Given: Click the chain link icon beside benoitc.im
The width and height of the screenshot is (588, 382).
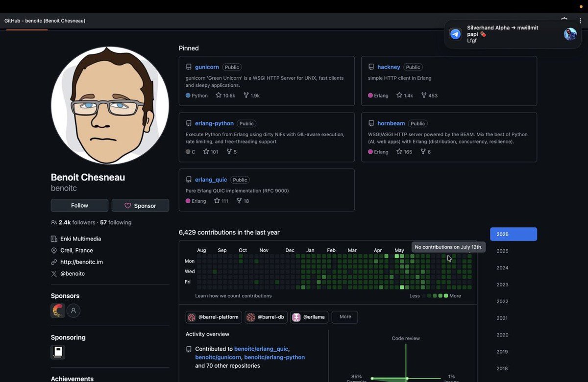Looking at the screenshot, I should [54, 262].
